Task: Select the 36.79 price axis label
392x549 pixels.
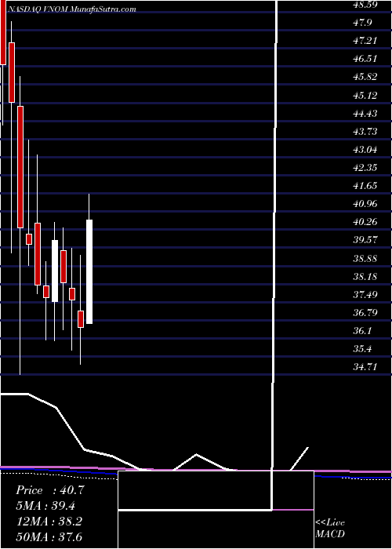Action: click(x=365, y=312)
